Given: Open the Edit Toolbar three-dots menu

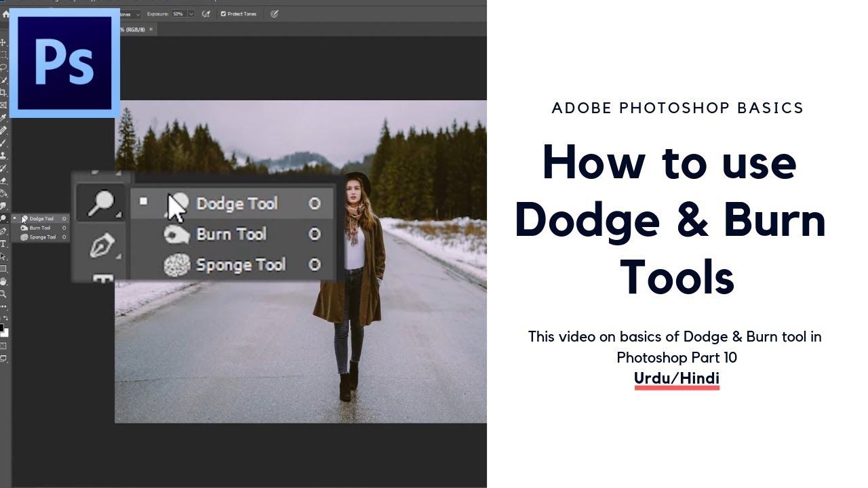Looking at the screenshot, I should [3, 306].
